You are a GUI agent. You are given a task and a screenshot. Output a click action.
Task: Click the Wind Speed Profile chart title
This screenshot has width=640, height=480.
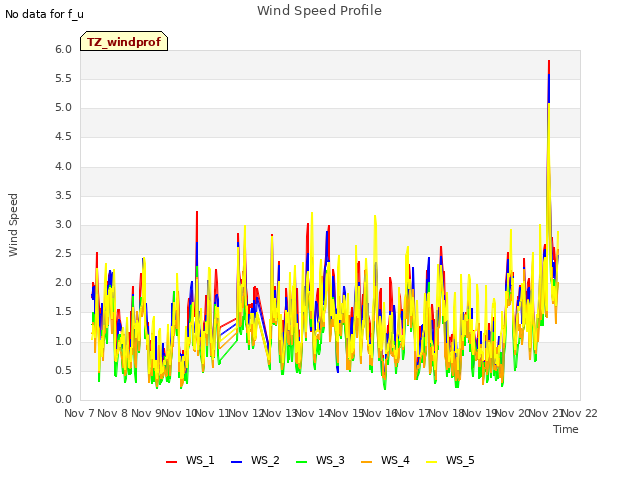[x=319, y=11]
